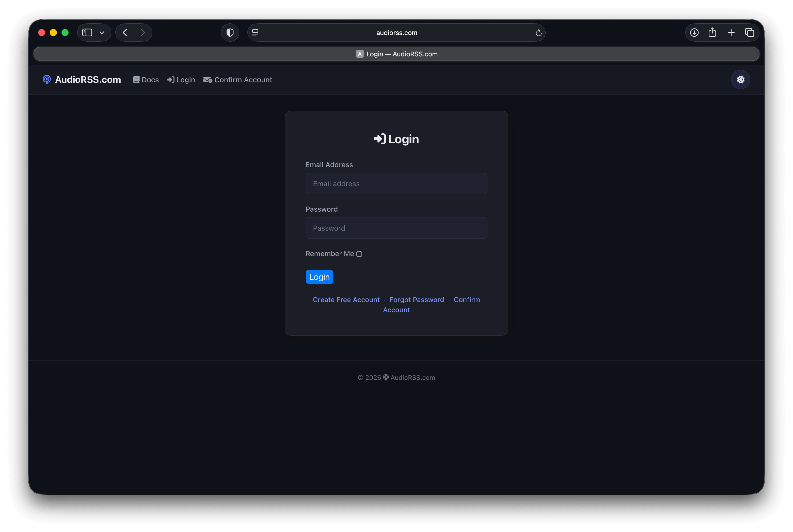Open the sidebar dropdown chevron
This screenshot has width=793, height=532.
pos(102,32)
